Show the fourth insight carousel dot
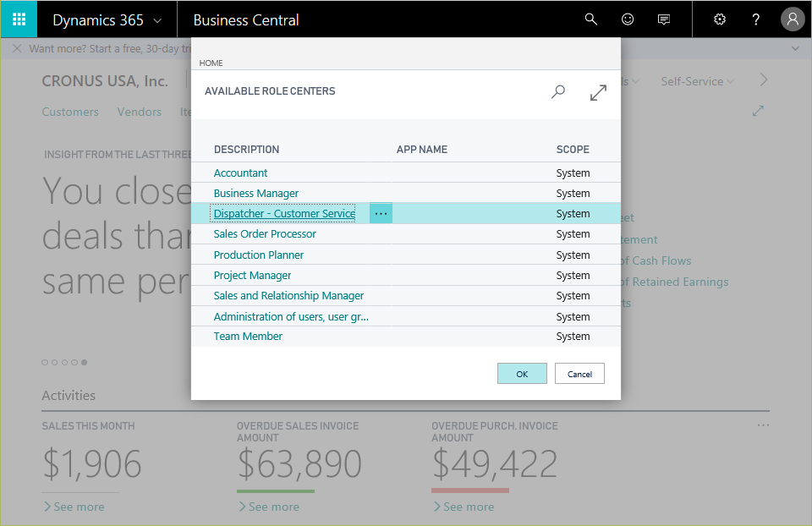812x526 pixels. (x=74, y=363)
